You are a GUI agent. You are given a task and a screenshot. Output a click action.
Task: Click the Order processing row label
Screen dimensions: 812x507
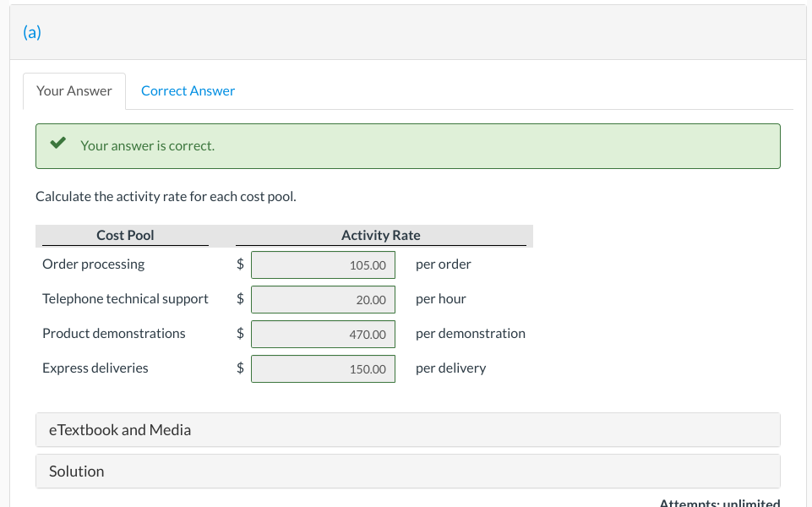93,264
